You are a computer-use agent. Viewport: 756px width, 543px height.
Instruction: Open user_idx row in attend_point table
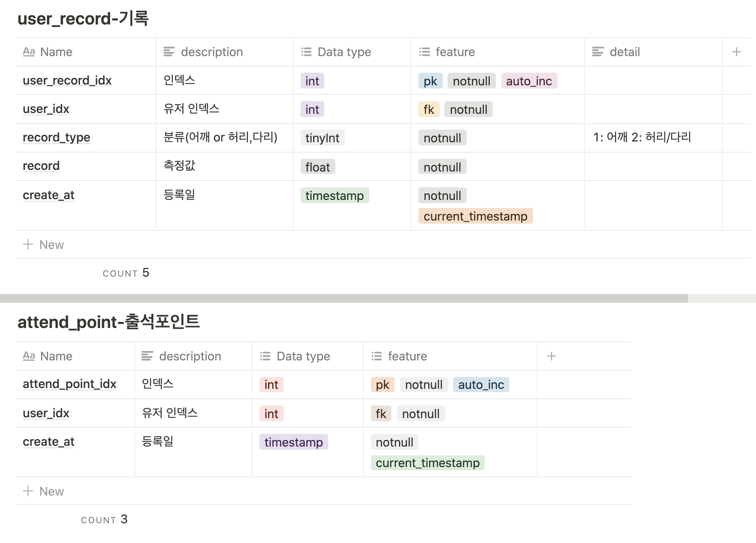[x=46, y=413]
